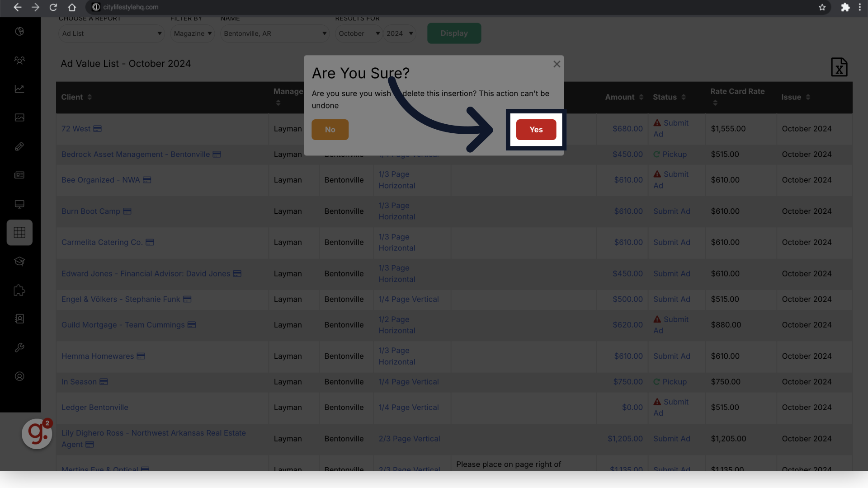Screen dimensions: 868x488
Task: Open the 2024 year dropdown
Action: [x=400, y=33]
